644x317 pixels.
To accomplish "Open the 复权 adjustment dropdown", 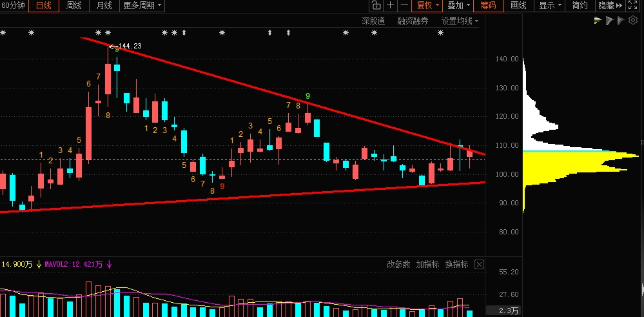I will pyautogui.click(x=427, y=5).
